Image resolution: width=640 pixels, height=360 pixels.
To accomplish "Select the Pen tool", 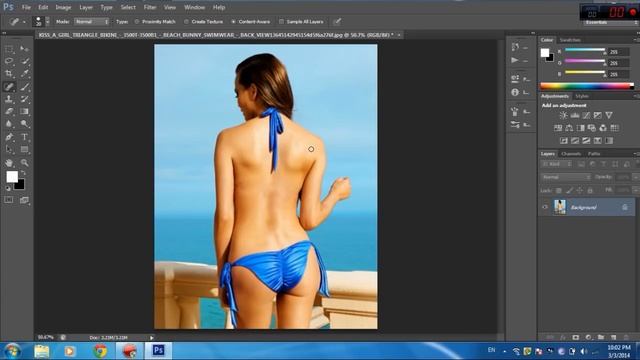I will pyautogui.click(x=9, y=137).
